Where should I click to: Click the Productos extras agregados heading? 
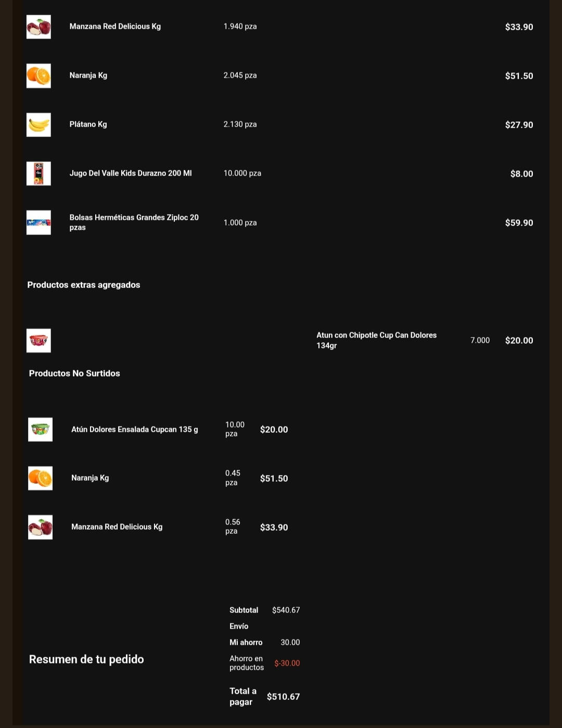tap(84, 285)
